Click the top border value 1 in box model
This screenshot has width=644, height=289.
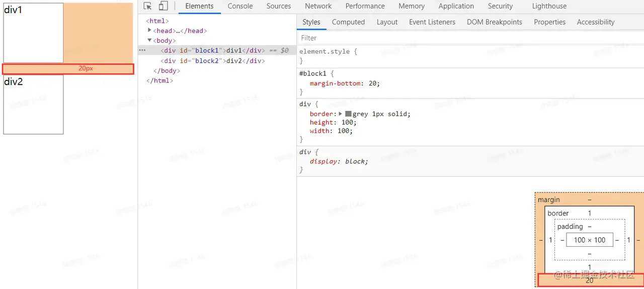pyautogui.click(x=590, y=213)
